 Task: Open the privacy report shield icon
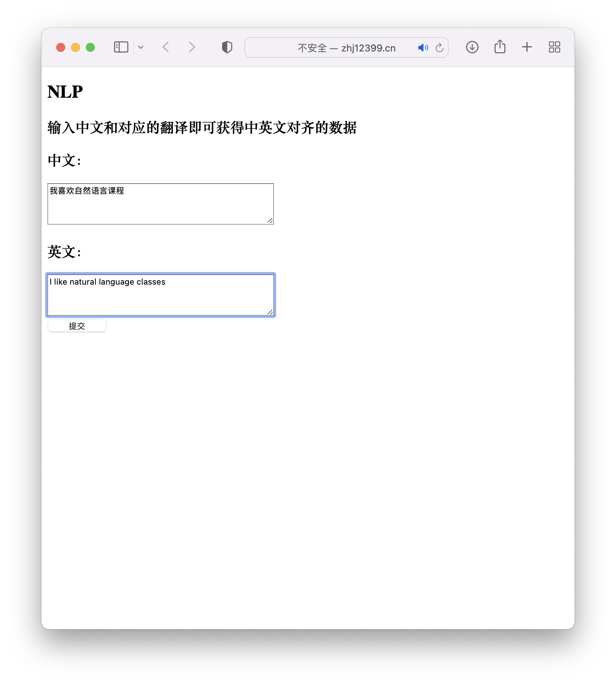(227, 47)
